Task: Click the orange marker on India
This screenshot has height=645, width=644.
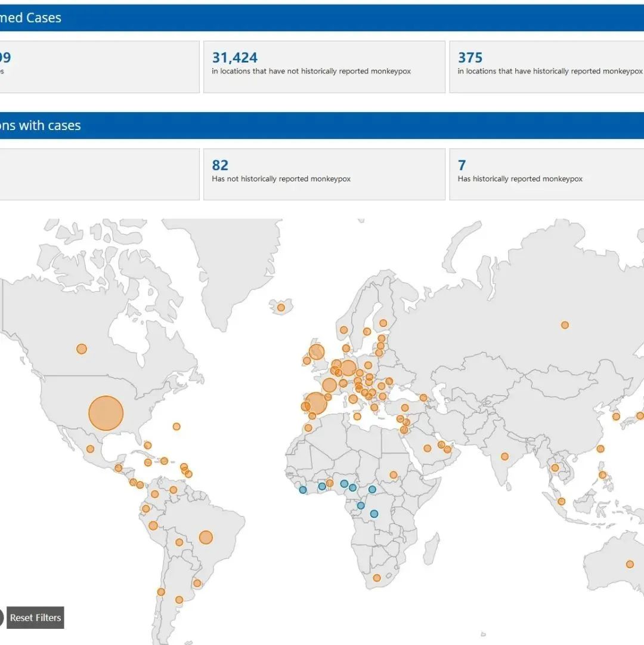Action: (x=504, y=456)
